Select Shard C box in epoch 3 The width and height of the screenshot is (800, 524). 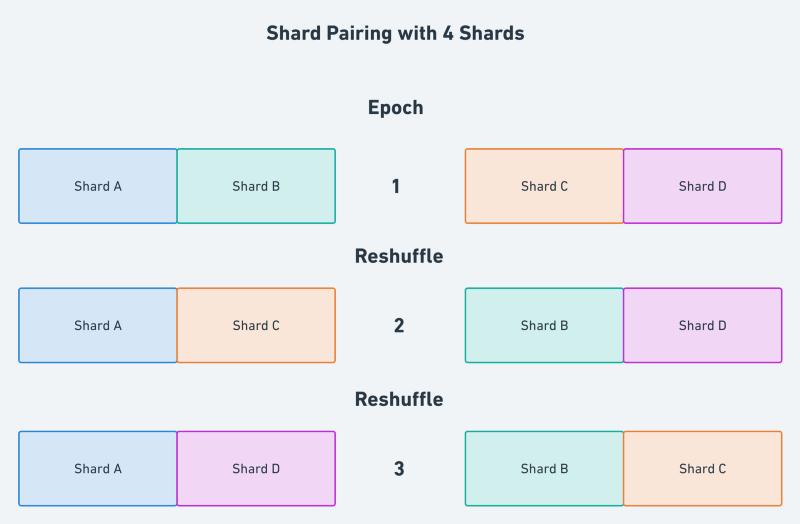click(702, 468)
